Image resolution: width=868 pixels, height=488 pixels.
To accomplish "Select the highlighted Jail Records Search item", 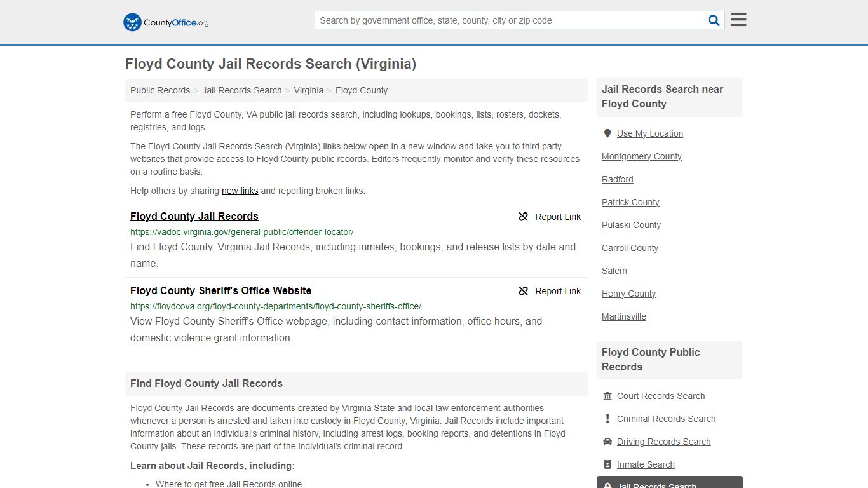I will [x=670, y=482].
